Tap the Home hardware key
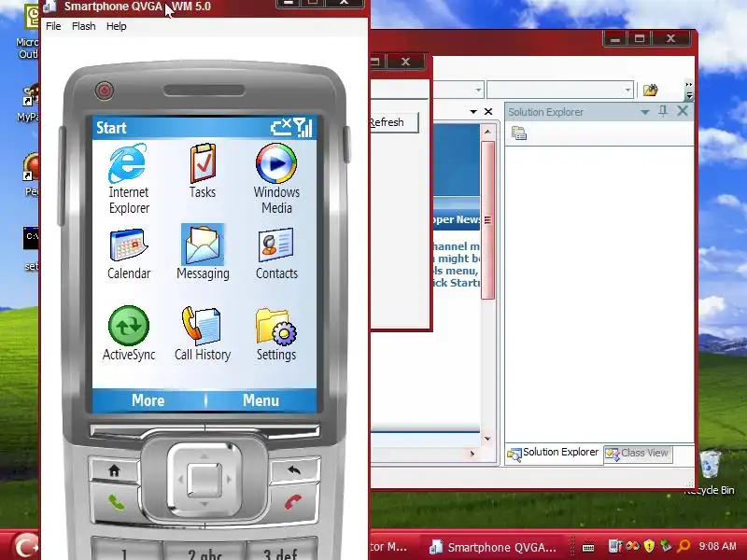Screen dimensions: 747x560 pos(114,471)
